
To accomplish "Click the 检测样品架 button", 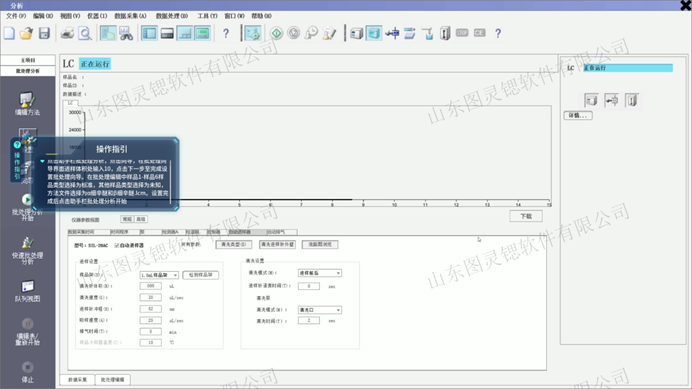I will [x=200, y=275].
